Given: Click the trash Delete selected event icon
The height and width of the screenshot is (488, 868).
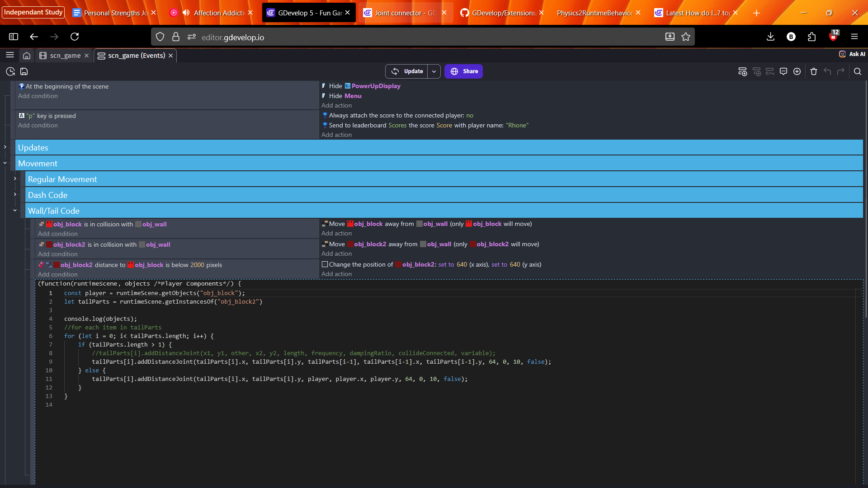Looking at the screenshot, I should 814,71.
